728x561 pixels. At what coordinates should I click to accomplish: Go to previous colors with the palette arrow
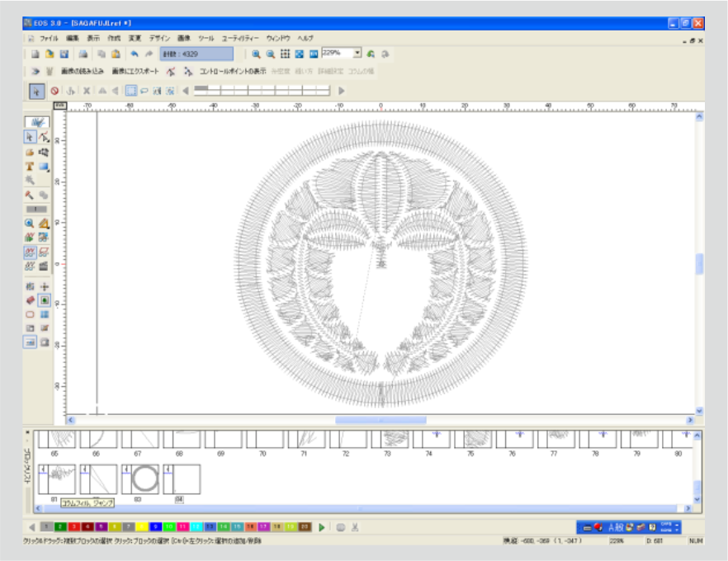[x=31, y=527]
